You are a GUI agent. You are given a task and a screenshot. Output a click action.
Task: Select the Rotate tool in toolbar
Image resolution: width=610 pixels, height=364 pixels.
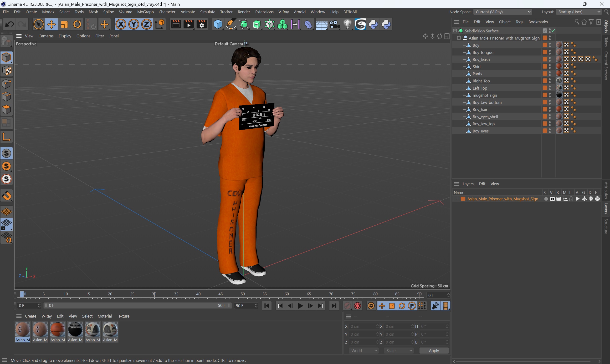[77, 24]
